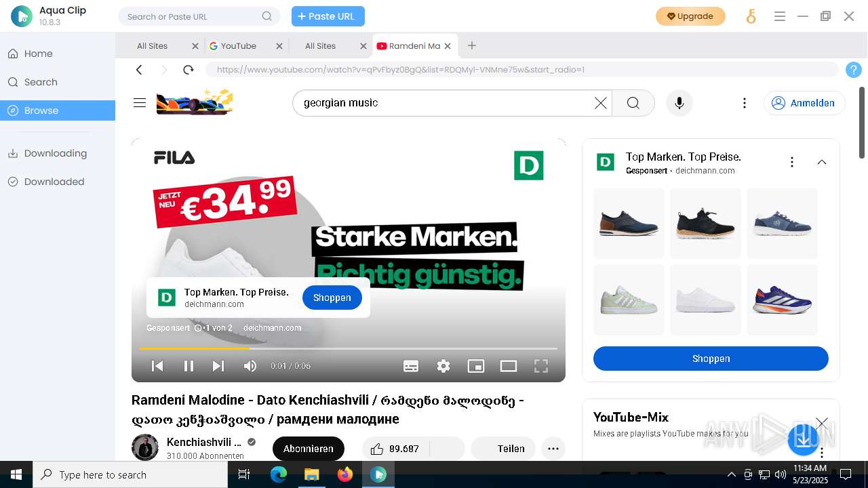Like the video with 89.687 likes
Viewport: 868px width, 488px height.
coord(396,449)
